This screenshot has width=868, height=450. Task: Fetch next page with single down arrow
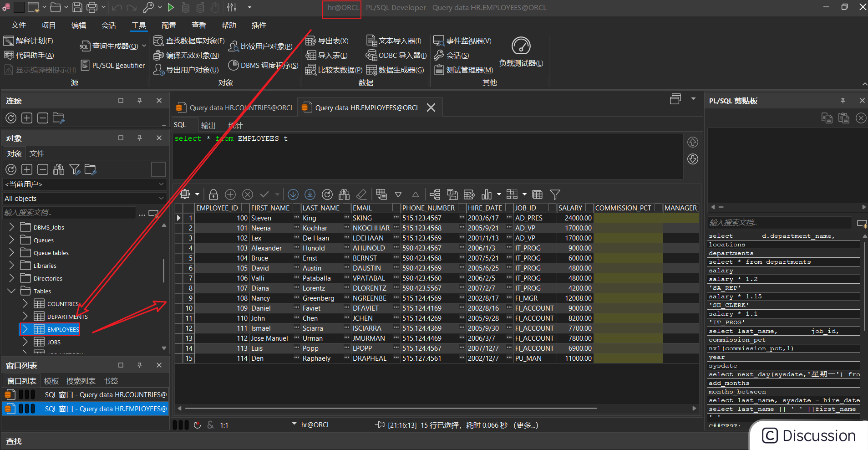click(x=293, y=194)
